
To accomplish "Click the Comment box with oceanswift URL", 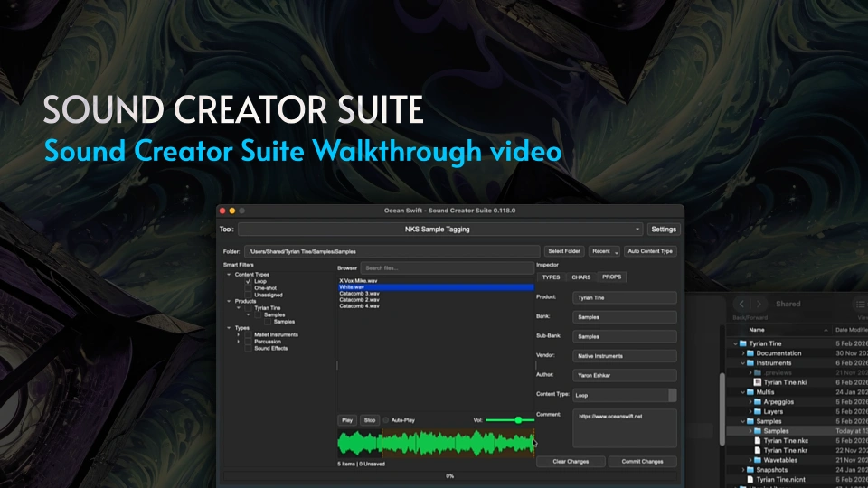I will 624,427.
